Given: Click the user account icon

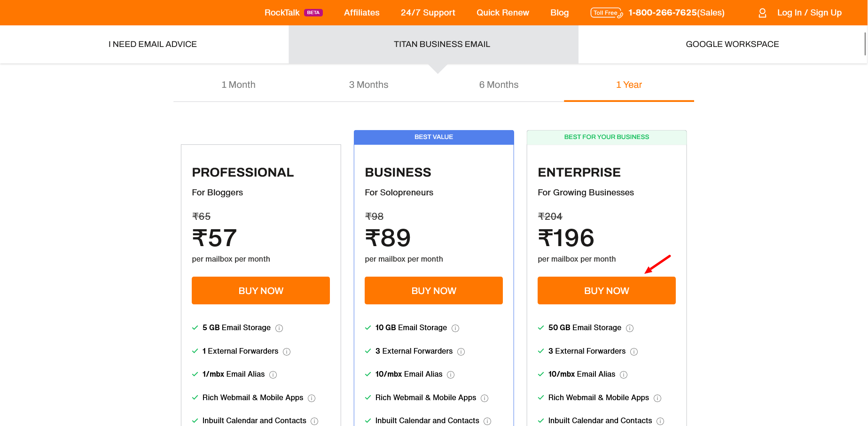Looking at the screenshot, I should click(762, 13).
